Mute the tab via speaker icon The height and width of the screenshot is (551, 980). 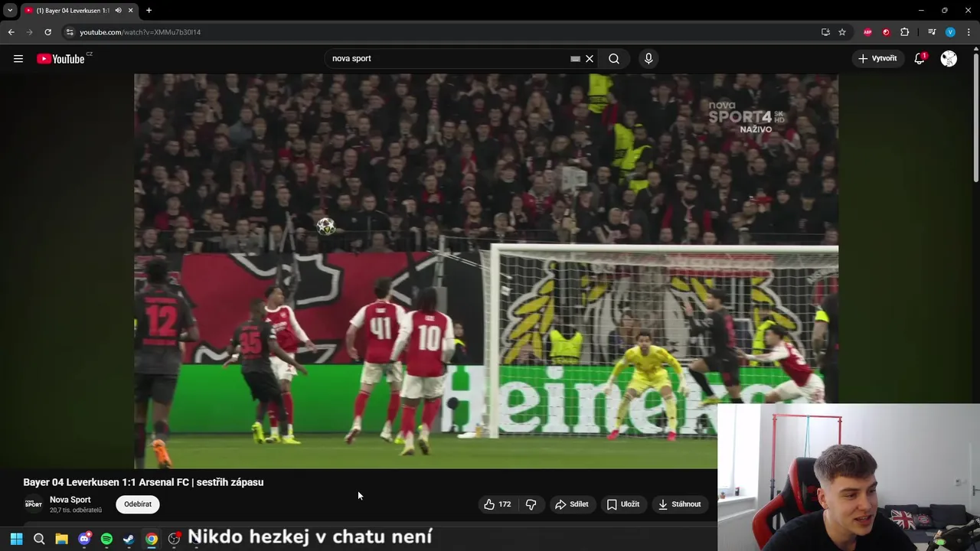coord(118,10)
